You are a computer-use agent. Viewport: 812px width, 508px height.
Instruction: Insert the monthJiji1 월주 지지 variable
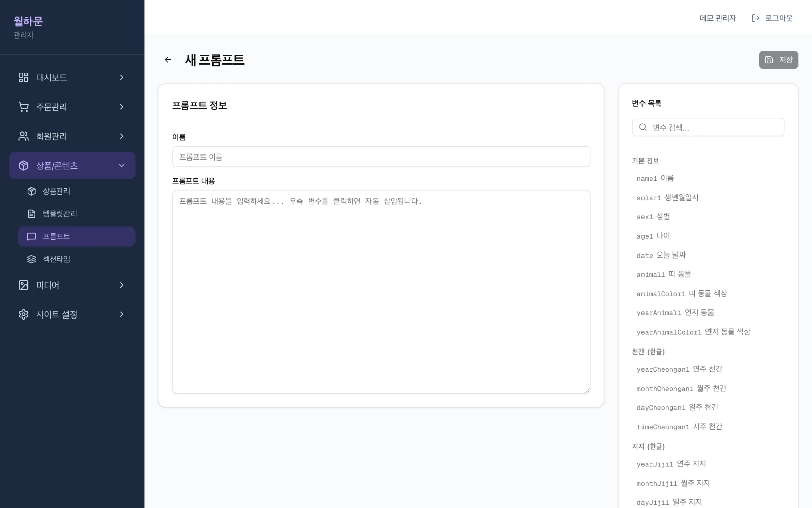click(708, 484)
